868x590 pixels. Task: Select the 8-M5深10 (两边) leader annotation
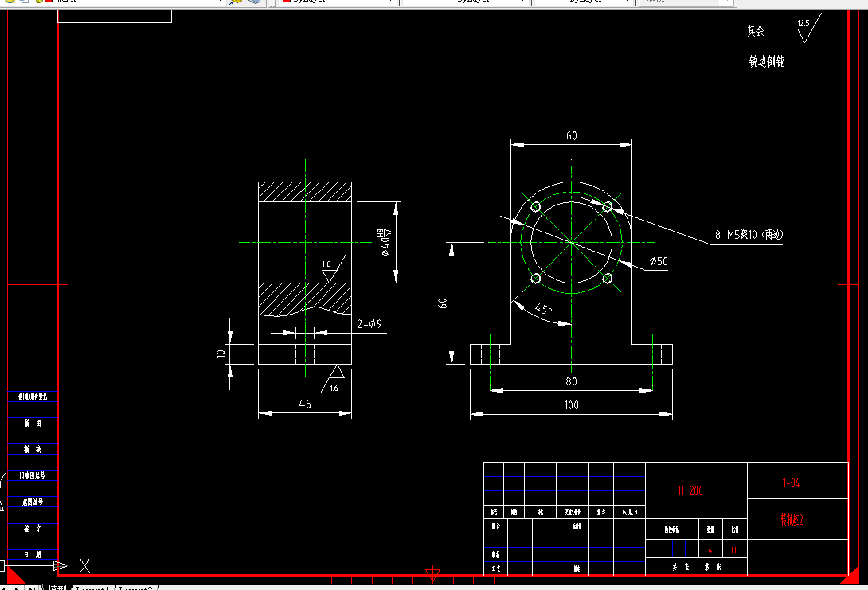(x=749, y=235)
